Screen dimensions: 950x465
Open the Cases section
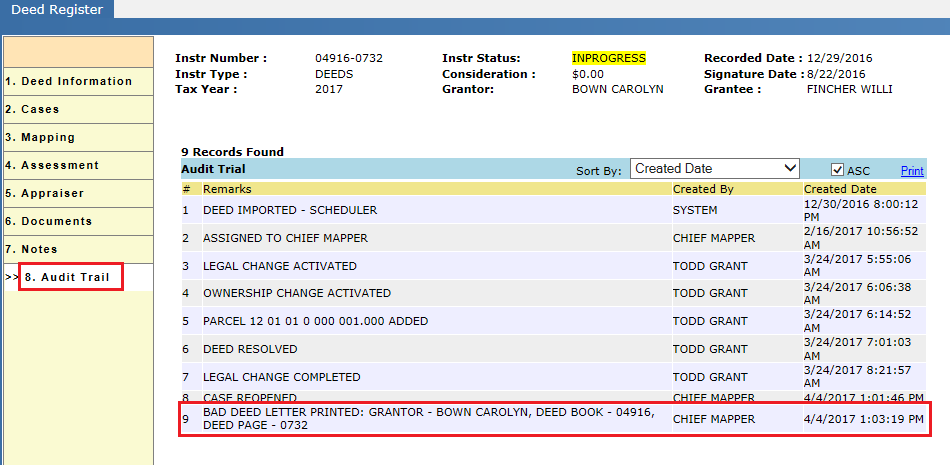[x=78, y=110]
